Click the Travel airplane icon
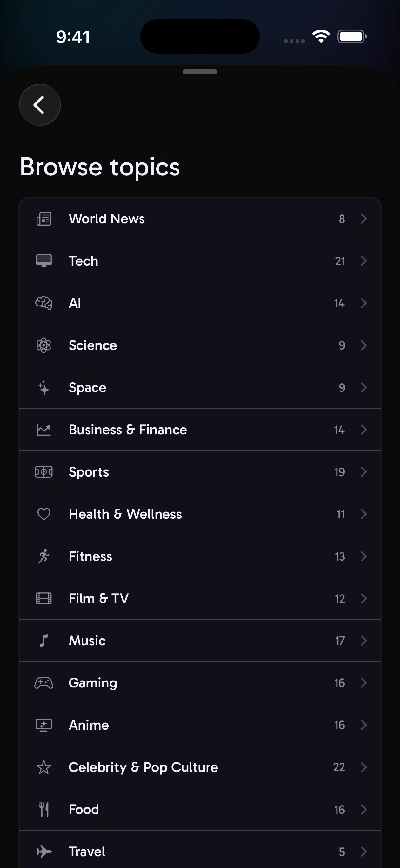Image resolution: width=400 pixels, height=868 pixels. pyautogui.click(x=44, y=852)
